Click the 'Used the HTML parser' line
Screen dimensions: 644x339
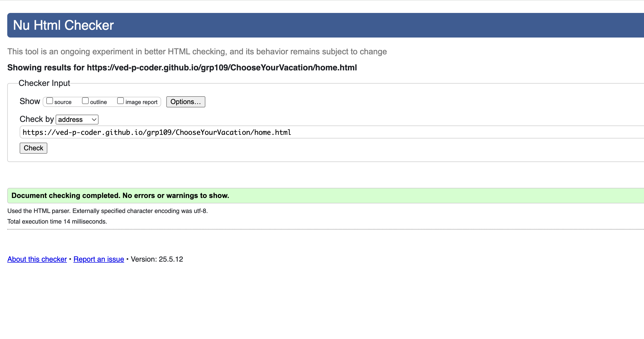pos(108,211)
